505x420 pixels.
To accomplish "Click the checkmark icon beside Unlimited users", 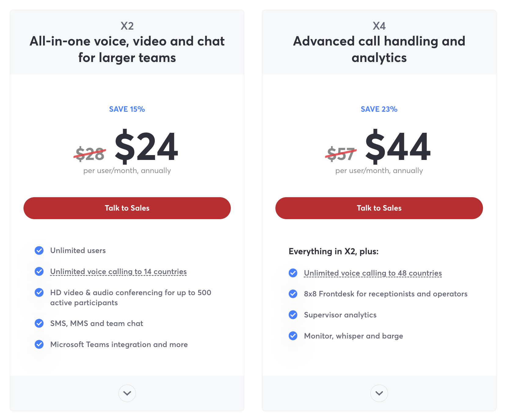I will 39,250.
